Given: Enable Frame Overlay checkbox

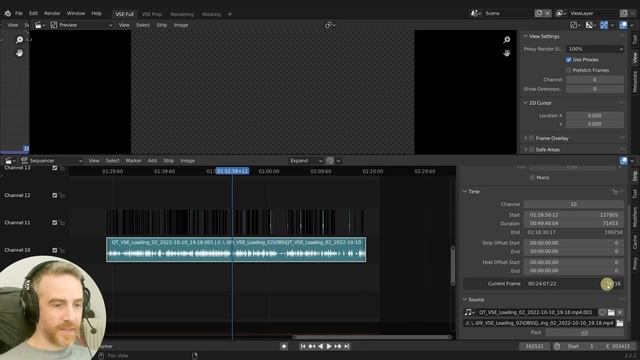Looking at the screenshot, I should [532, 138].
